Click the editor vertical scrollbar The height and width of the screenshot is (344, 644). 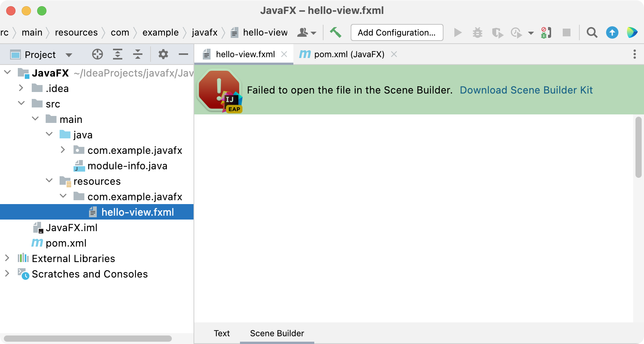[639, 147]
